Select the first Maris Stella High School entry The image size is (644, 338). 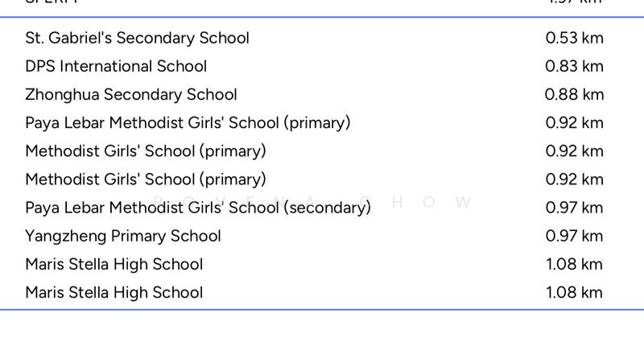pyautogui.click(x=114, y=264)
